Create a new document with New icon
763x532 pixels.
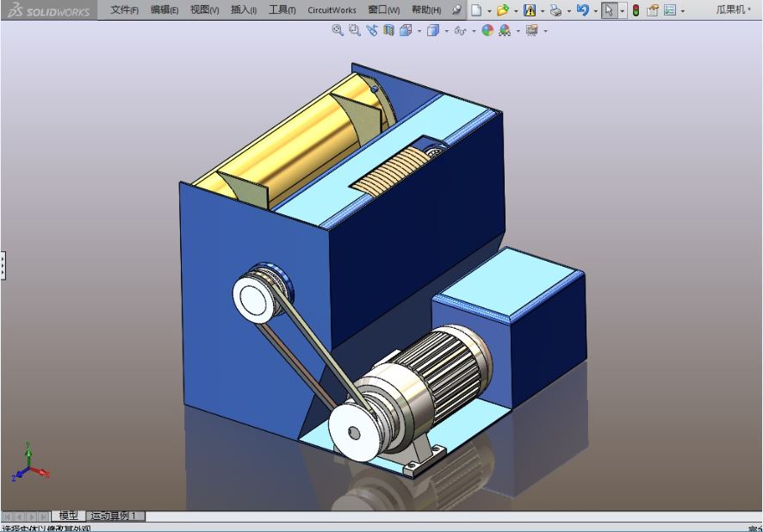click(x=477, y=9)
